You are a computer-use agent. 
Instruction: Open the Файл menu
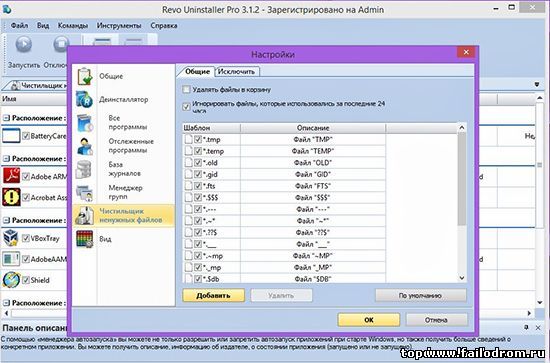tap(19, 26)
